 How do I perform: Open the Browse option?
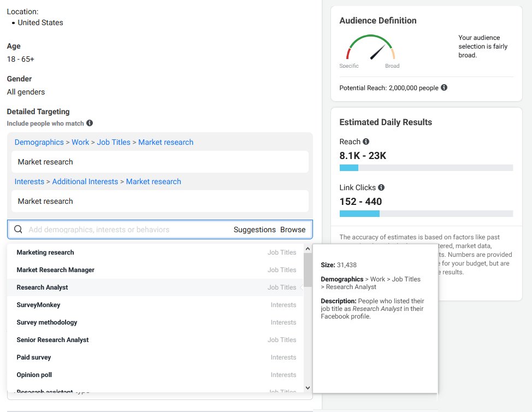tap(293, 229)
